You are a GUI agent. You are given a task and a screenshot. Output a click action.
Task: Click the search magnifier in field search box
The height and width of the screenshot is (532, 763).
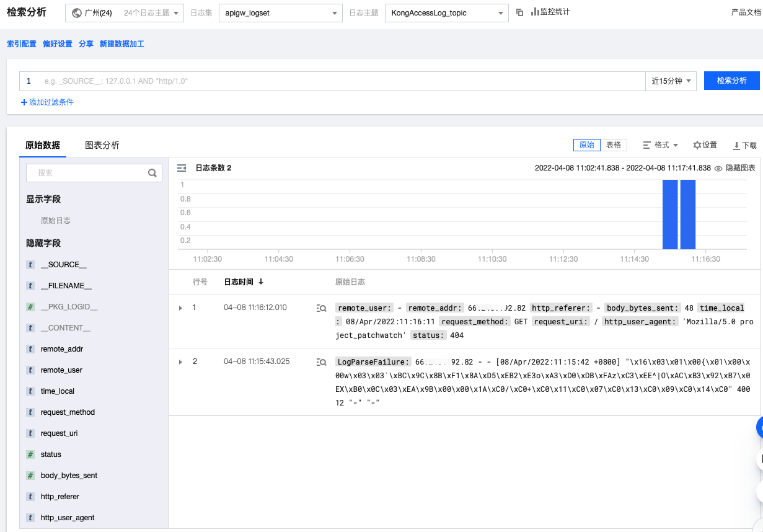click(152, 173)
